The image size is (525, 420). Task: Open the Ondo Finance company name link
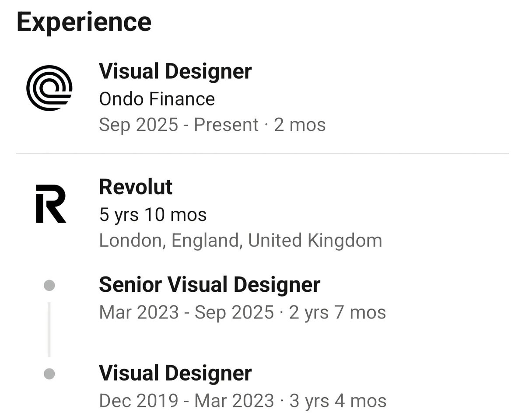157,99
